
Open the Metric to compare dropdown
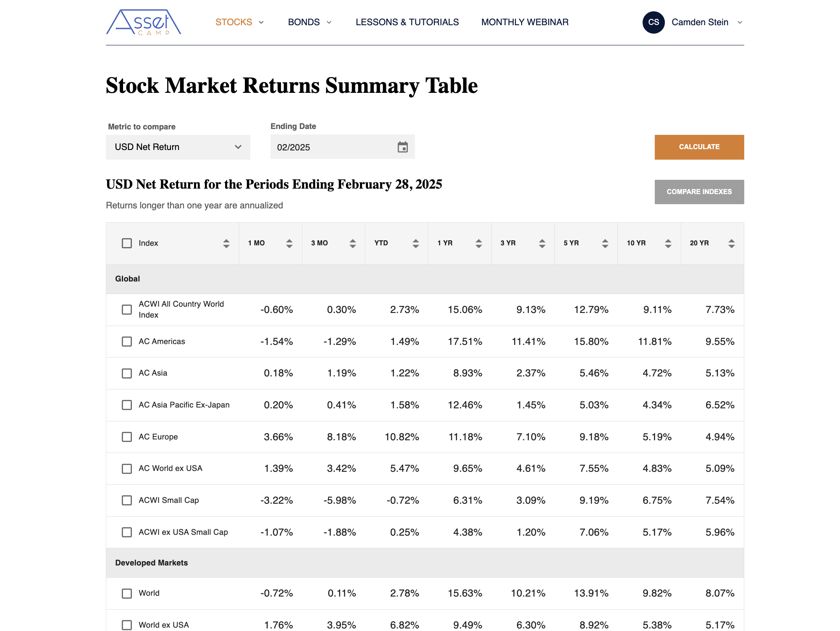(x=178, y=147)
